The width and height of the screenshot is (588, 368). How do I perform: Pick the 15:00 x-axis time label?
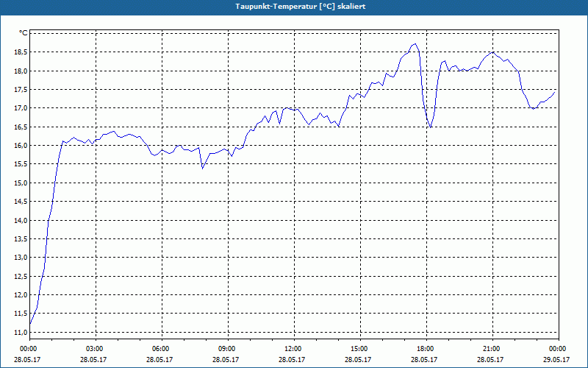(x=359, y=349)
